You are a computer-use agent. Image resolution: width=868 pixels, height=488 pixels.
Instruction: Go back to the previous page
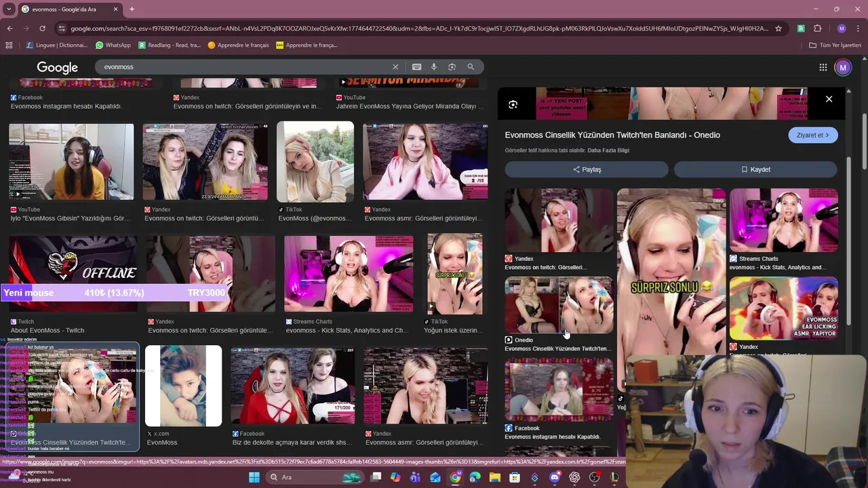(x=9, y=28)
